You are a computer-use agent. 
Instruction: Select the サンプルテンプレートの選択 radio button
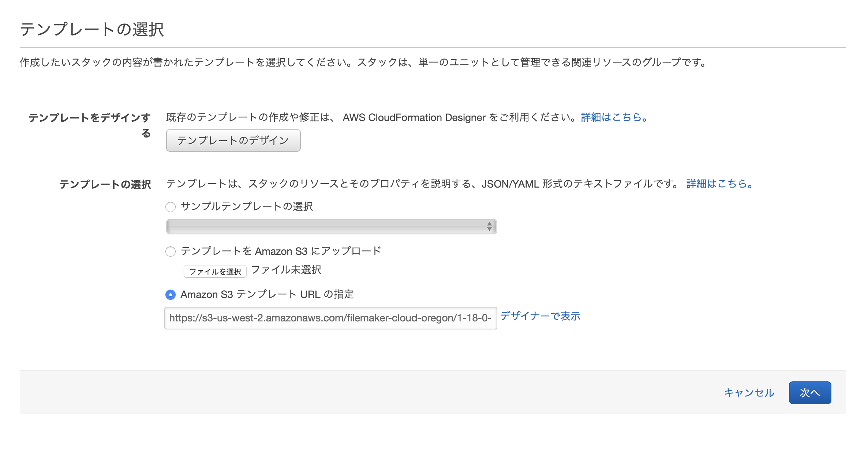click(171, 207)
